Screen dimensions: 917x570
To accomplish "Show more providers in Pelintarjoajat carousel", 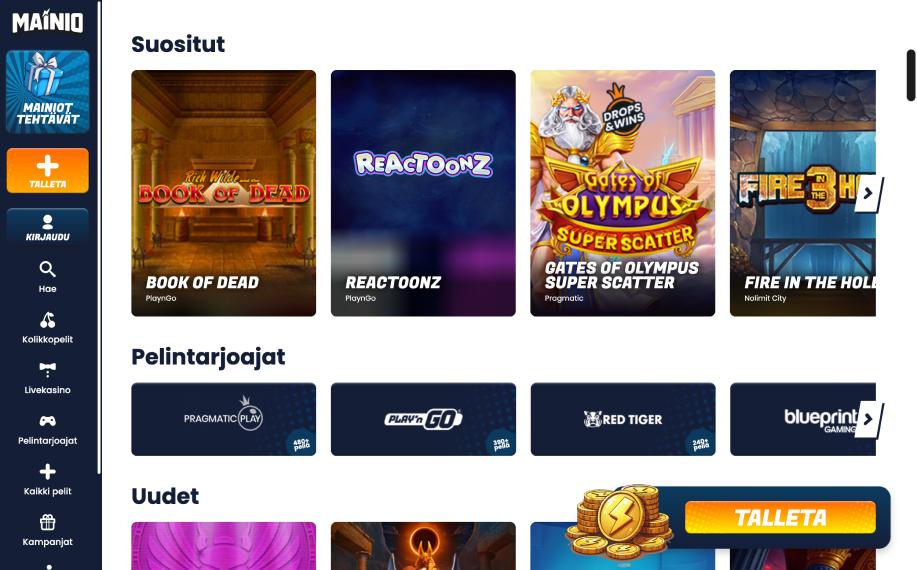I will click(868, 419).
